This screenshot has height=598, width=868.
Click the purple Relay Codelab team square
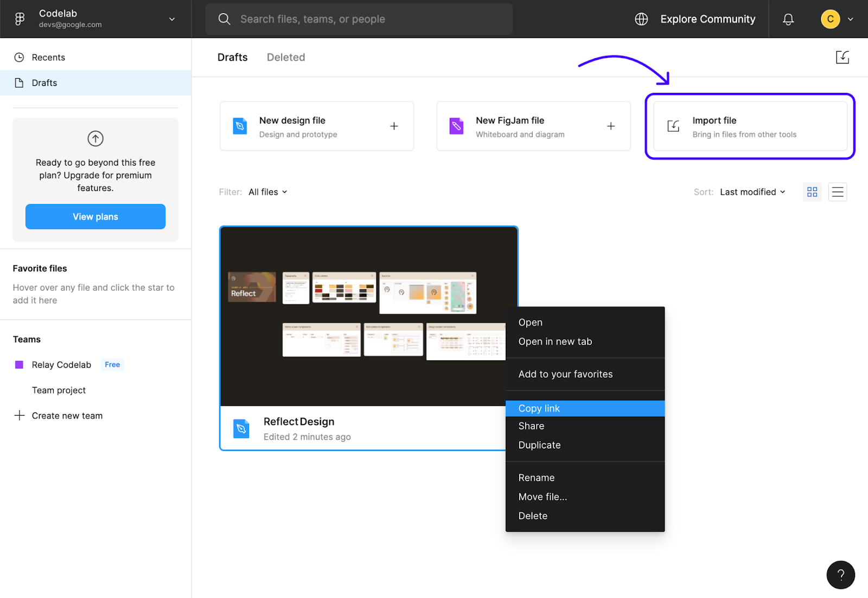(x=19, y=365)
